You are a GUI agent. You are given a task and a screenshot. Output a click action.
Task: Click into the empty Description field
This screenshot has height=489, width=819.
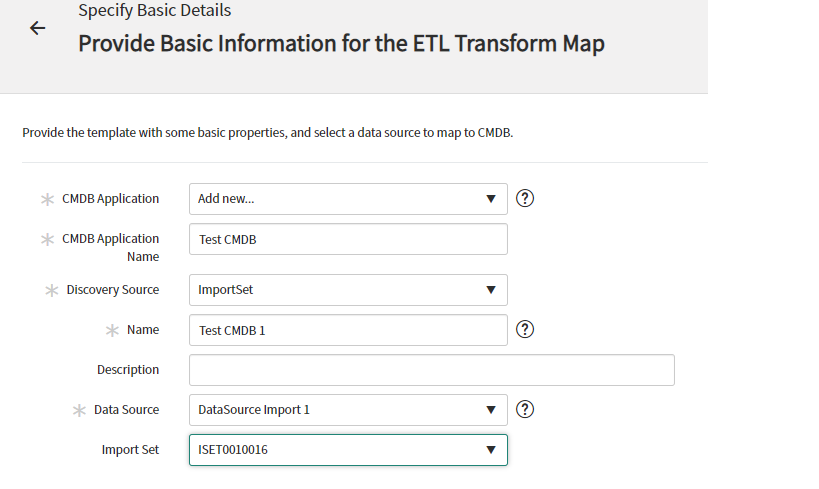pyautogui.click(x=432, y=370)
